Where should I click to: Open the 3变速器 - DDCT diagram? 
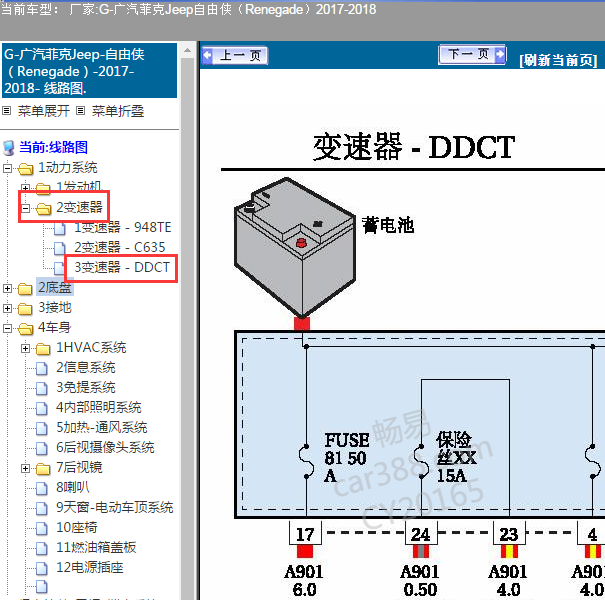(x=122, y=267)
